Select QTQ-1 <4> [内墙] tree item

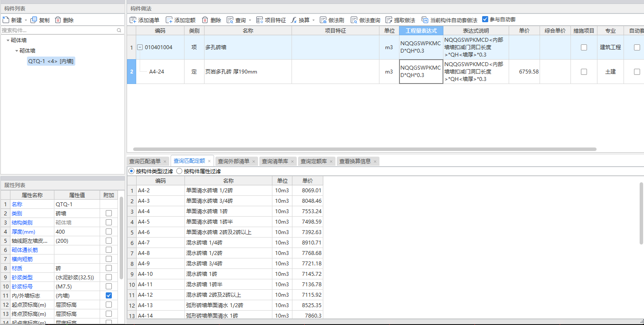(51, 61)
